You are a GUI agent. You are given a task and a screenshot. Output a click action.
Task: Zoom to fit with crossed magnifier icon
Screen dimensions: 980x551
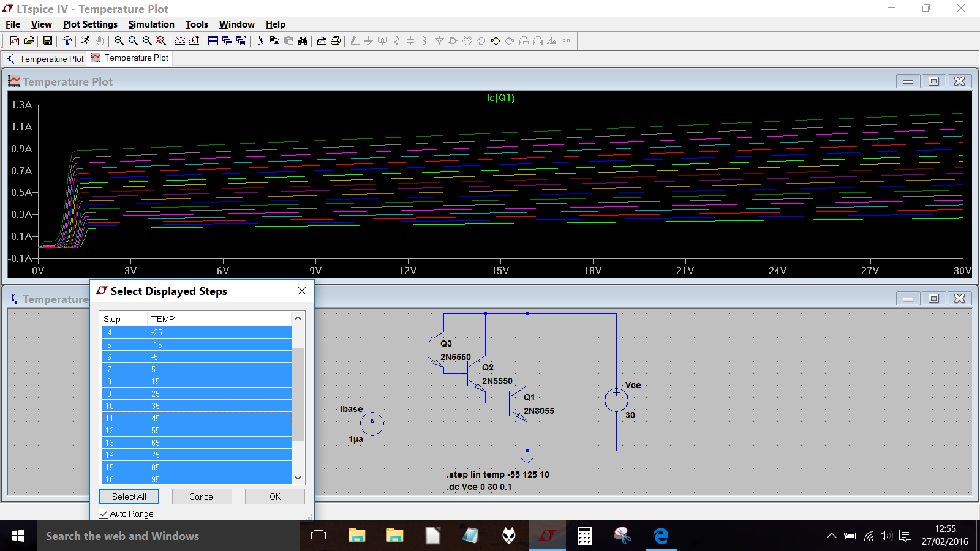(x=161, y=41)
